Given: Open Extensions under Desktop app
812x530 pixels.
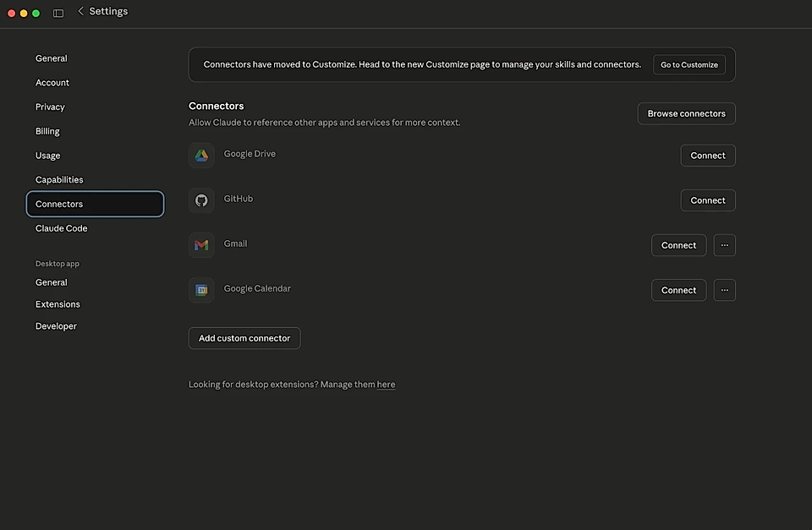Looking at the screenshot, I should point(58,303).
